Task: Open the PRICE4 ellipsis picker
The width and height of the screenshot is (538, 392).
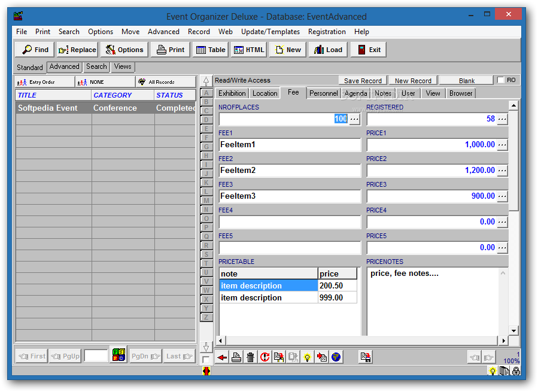Action: (502, 222)
